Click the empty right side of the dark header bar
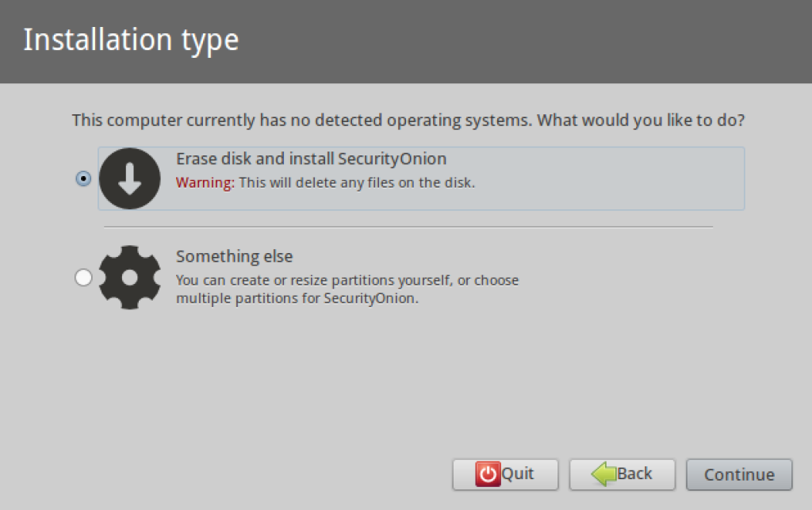 [595, 40]
